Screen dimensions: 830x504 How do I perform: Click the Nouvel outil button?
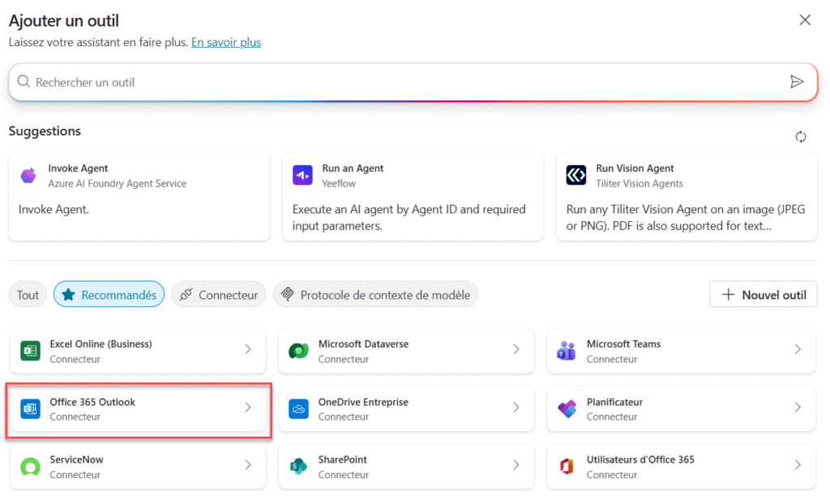(x=763, y=295)
